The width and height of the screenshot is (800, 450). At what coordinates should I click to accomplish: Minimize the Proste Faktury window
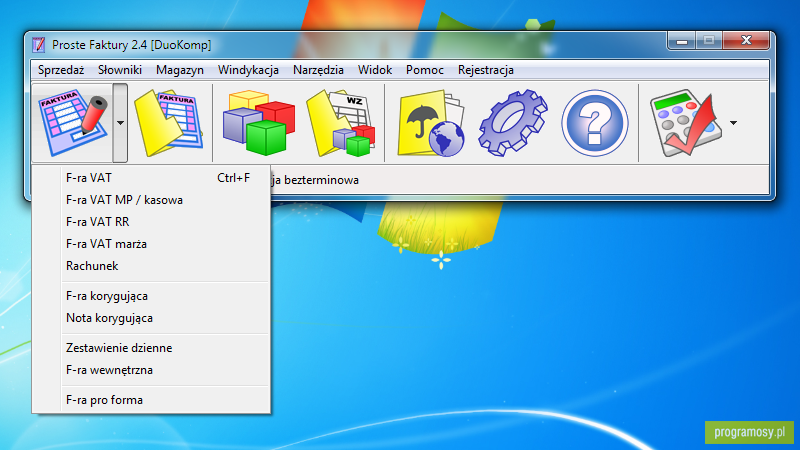tap(682, 41)
